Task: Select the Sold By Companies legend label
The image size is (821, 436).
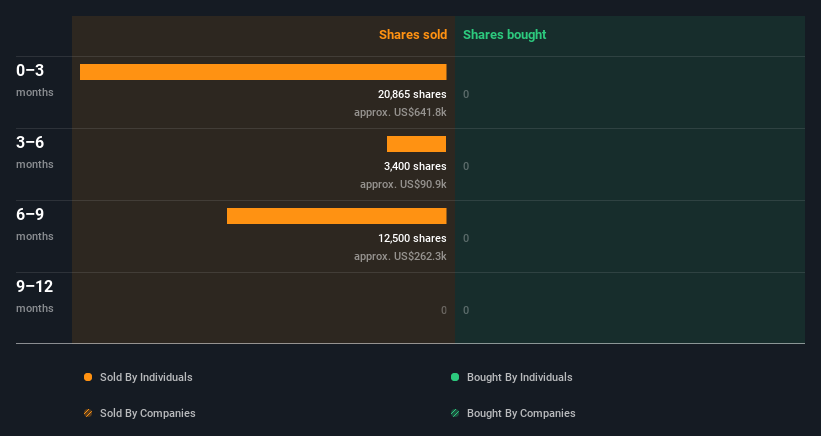Action: tap(148, 413)
